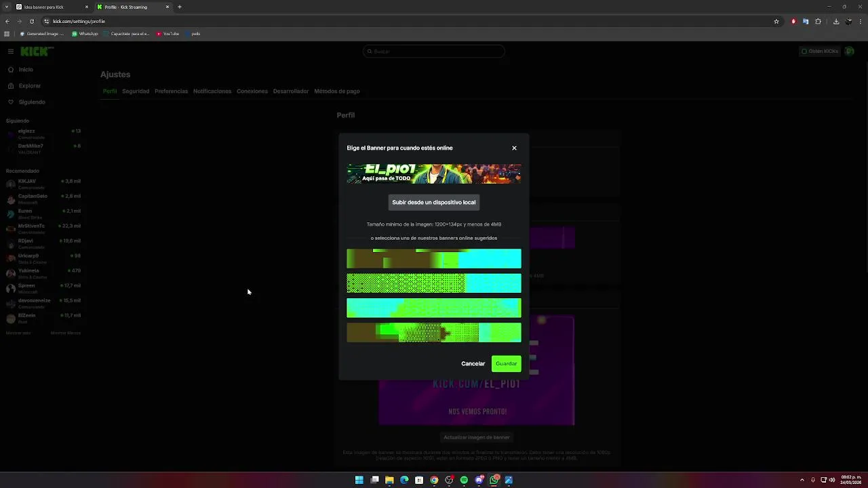This screenshot has width=868, height=488.
Task: Select the second suggested dotted banner
Action: (x=434, y=283)
